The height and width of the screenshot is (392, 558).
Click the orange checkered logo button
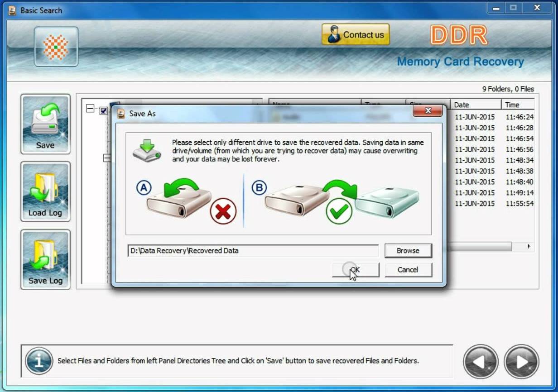(56, 47)
